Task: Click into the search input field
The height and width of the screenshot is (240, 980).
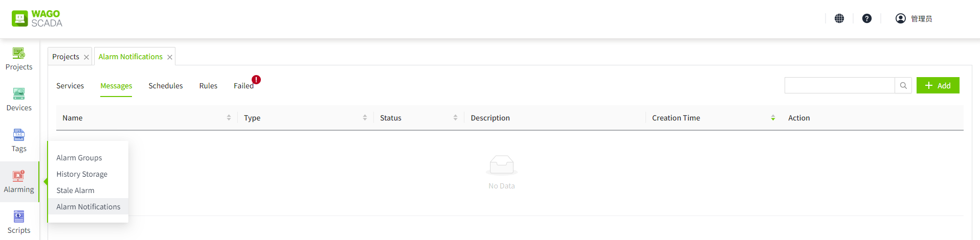Action: coord(839,86)
